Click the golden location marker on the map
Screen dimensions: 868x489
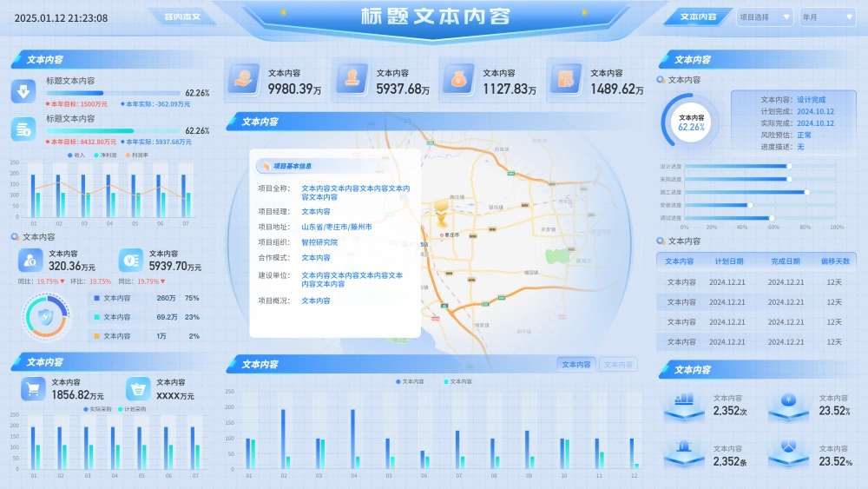point(441,208)
